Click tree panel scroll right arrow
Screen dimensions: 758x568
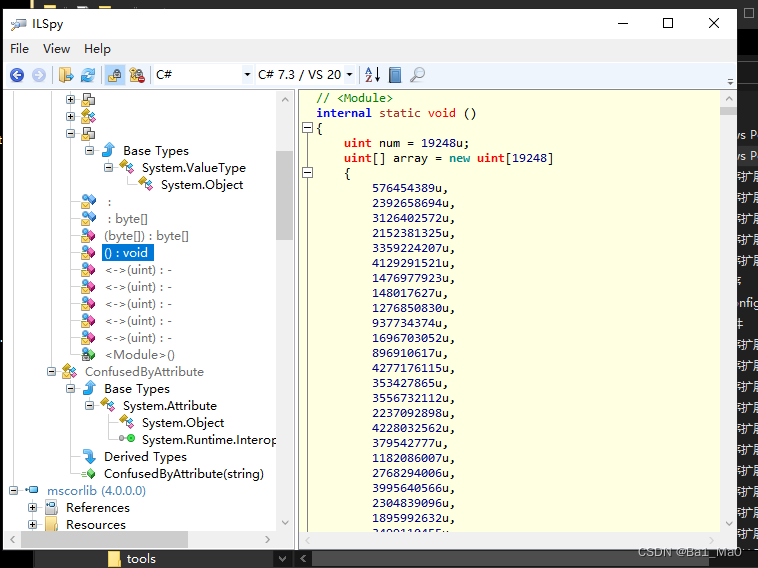tap(267, 539)
